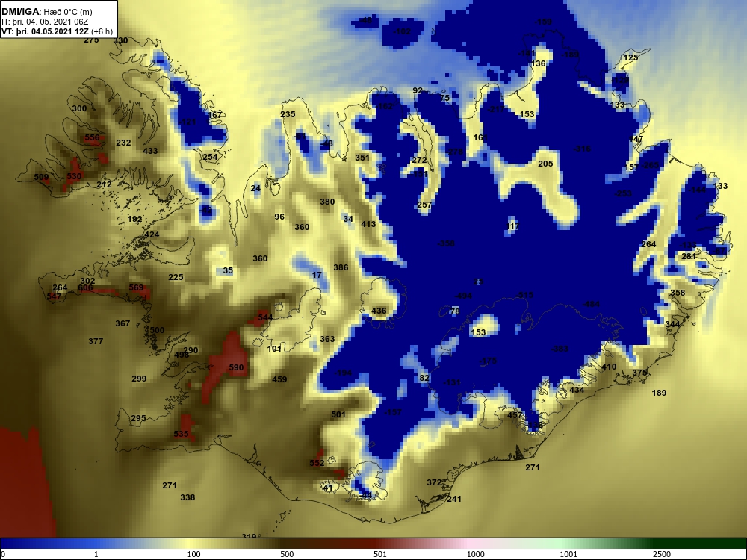The width and height of the screenshot is (747, 560).
Task: Click the 272 label on the northern ridge
Action: tap(419, 160)
